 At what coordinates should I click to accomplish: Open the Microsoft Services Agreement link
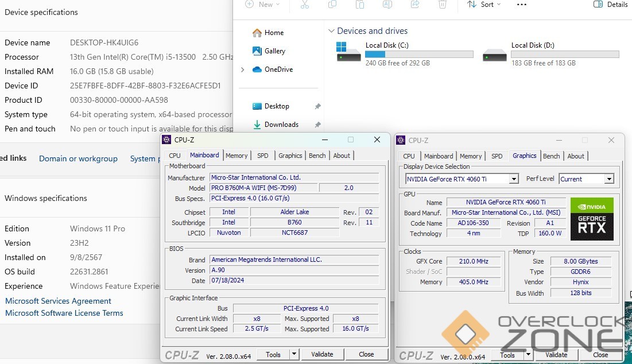58,301
